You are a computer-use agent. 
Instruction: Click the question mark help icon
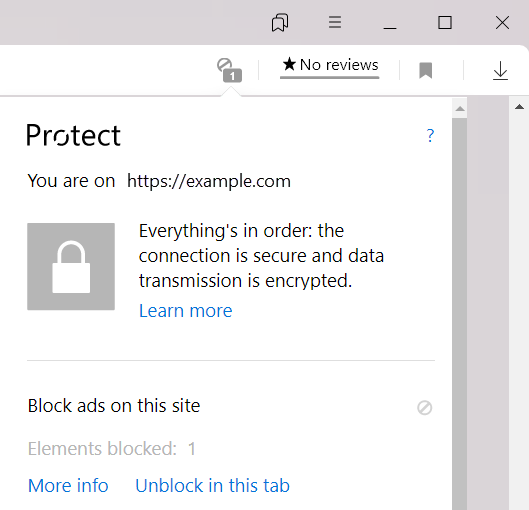[430, 135]
